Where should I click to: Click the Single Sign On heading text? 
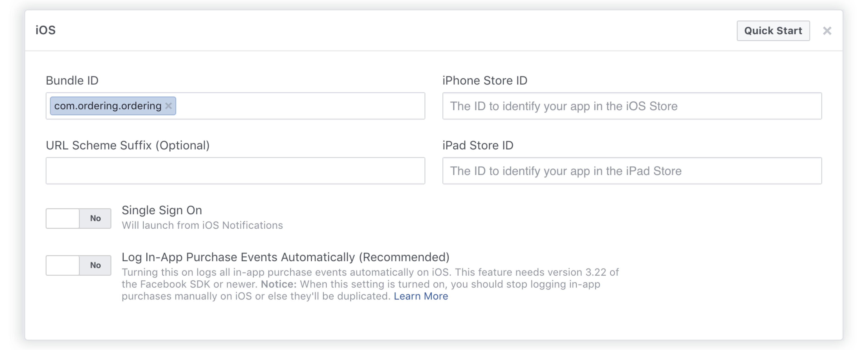162,210
